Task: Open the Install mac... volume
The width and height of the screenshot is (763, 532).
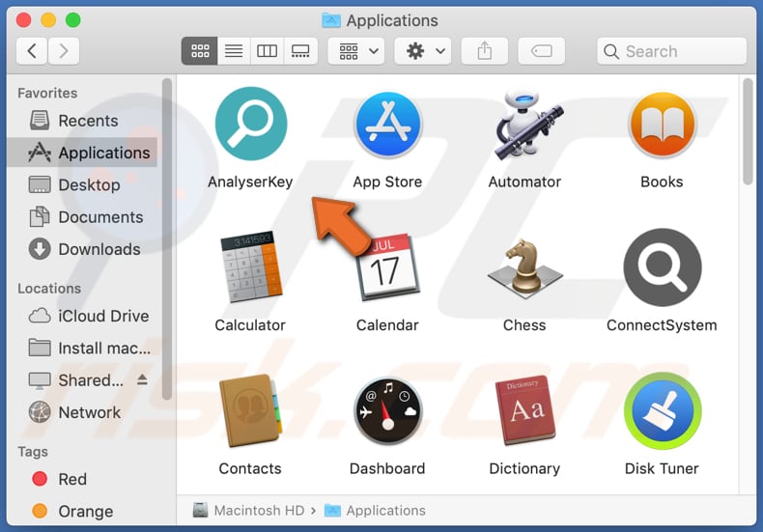Action: 82,349
